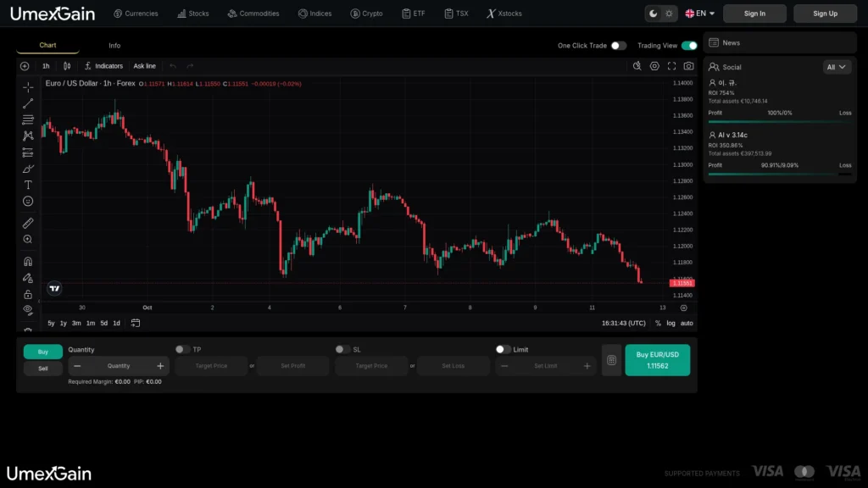Open the ETF menu
Screen dimensions: 868x488
click(x=414, y=14)
